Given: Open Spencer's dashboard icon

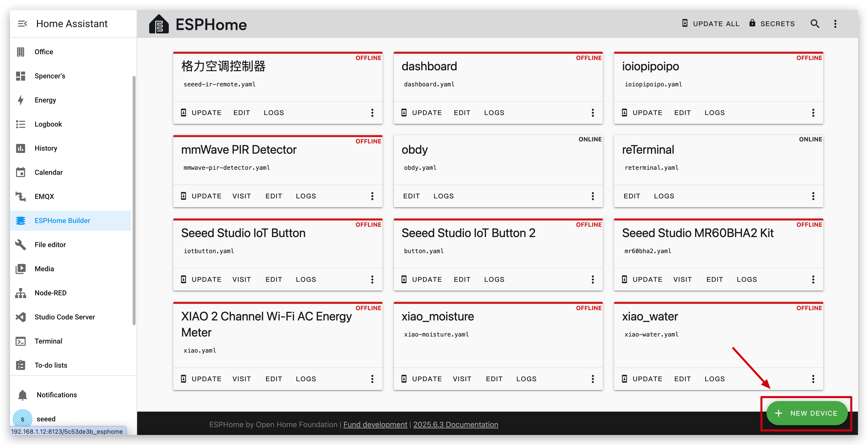Looking at the screenshot, I should point(21,76).
